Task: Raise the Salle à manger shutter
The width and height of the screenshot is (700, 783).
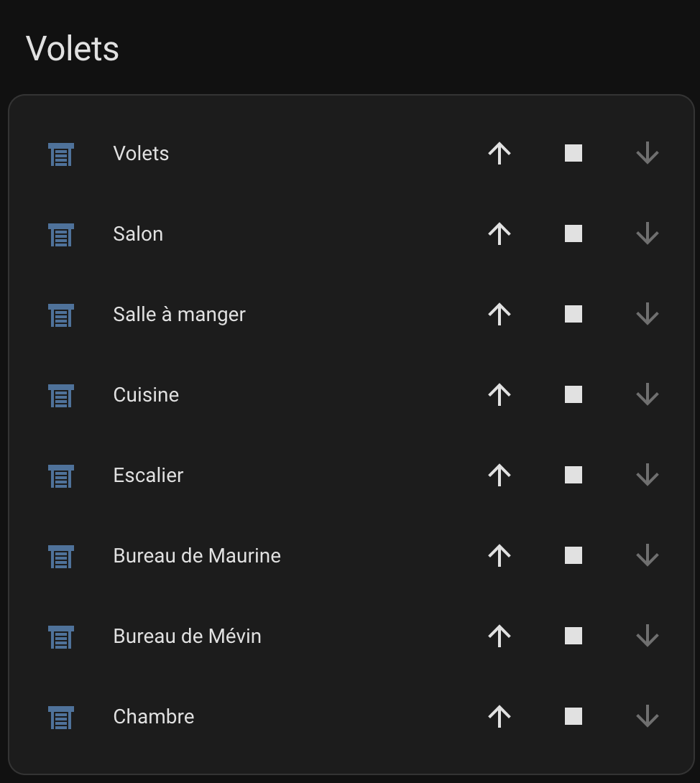Action: (499, 314)
